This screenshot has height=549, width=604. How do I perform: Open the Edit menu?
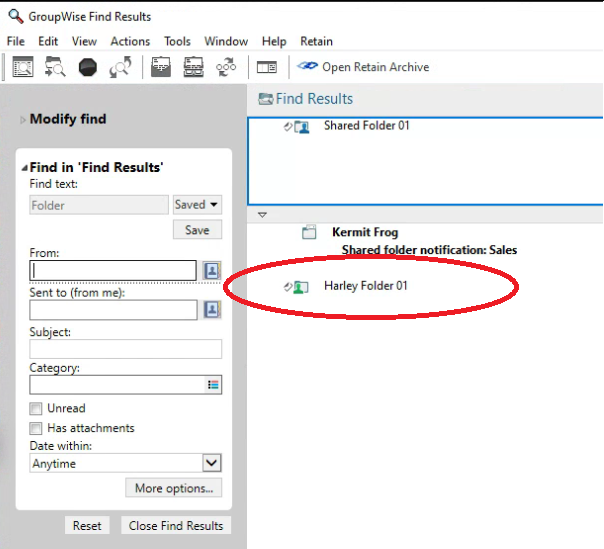[48, 41]
